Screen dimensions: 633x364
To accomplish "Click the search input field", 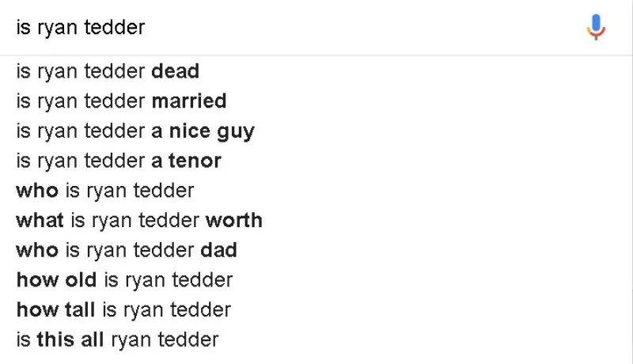I will 316,28.
